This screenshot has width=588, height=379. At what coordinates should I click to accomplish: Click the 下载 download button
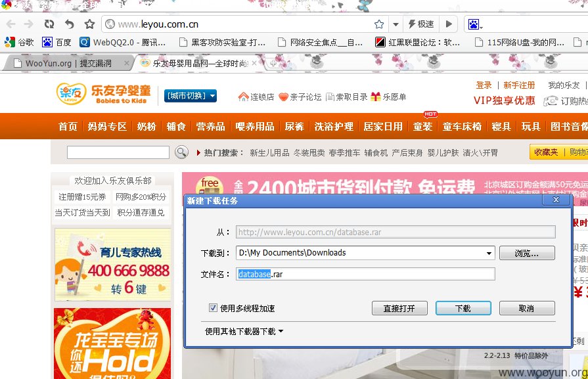pos(463,308)
